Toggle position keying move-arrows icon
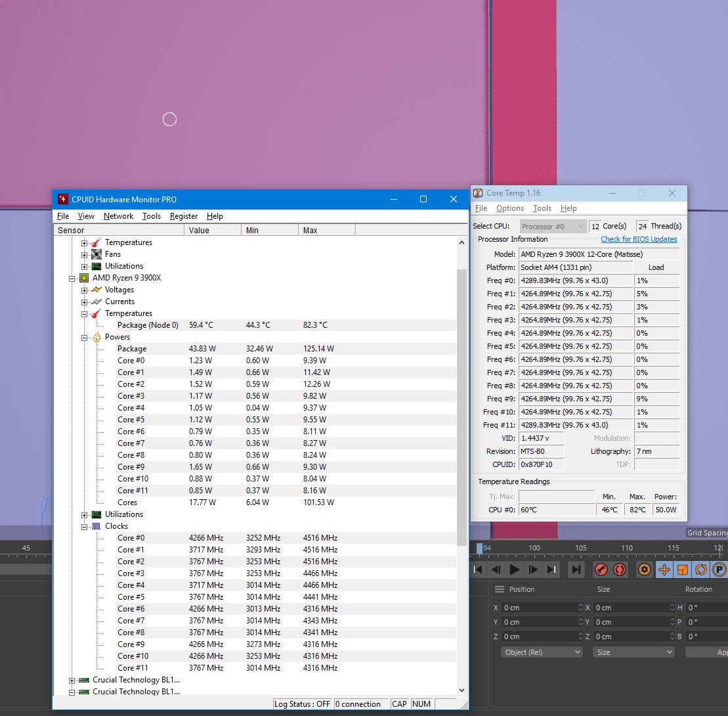This screenshot has width=728, height=716. [x=664, y=570]
